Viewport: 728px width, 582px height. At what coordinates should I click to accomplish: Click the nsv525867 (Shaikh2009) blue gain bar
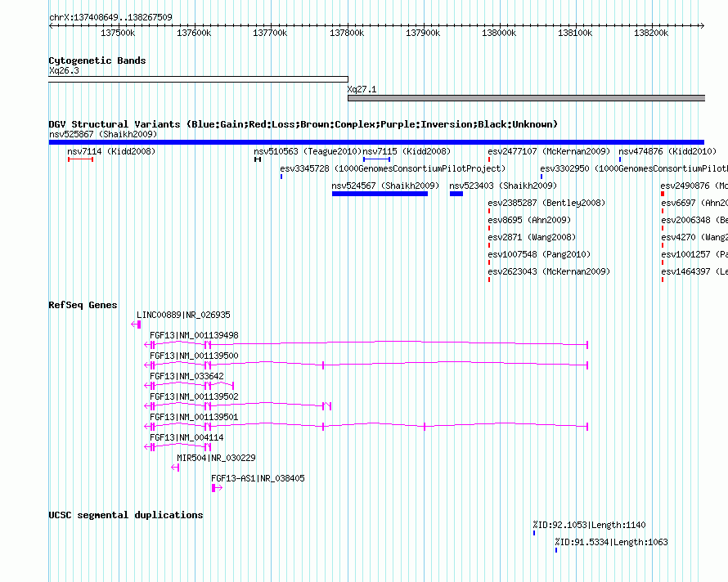[376, 142]
